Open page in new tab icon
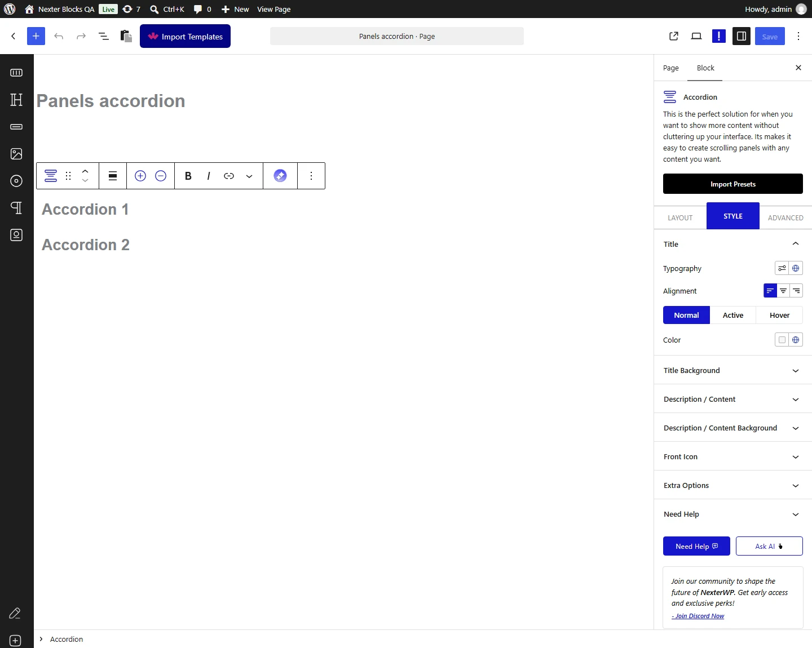Screen dimensions: 812x648 pyautogui.click(x=674, y=36)
